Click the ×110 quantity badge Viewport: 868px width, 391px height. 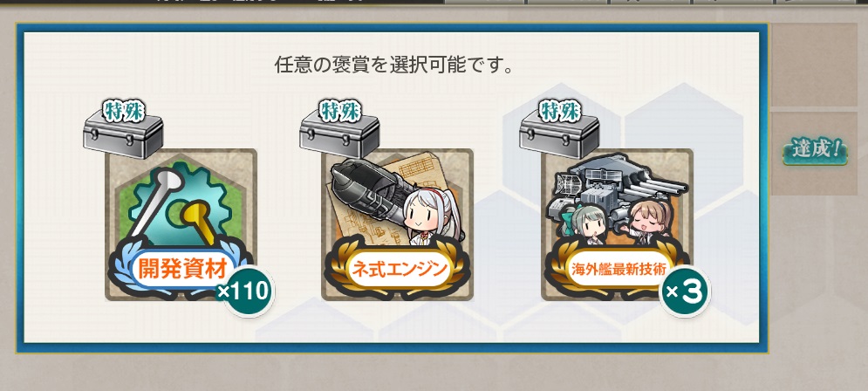(x=246, y=291)
